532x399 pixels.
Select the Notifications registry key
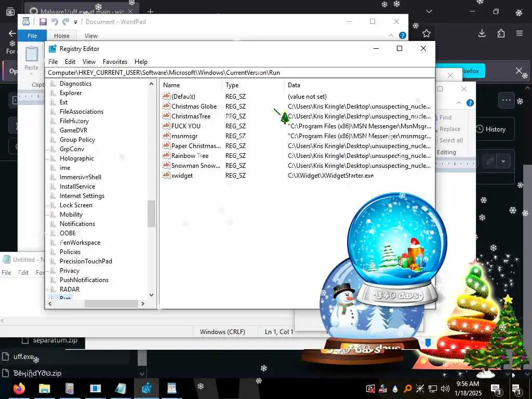point(77,224)
